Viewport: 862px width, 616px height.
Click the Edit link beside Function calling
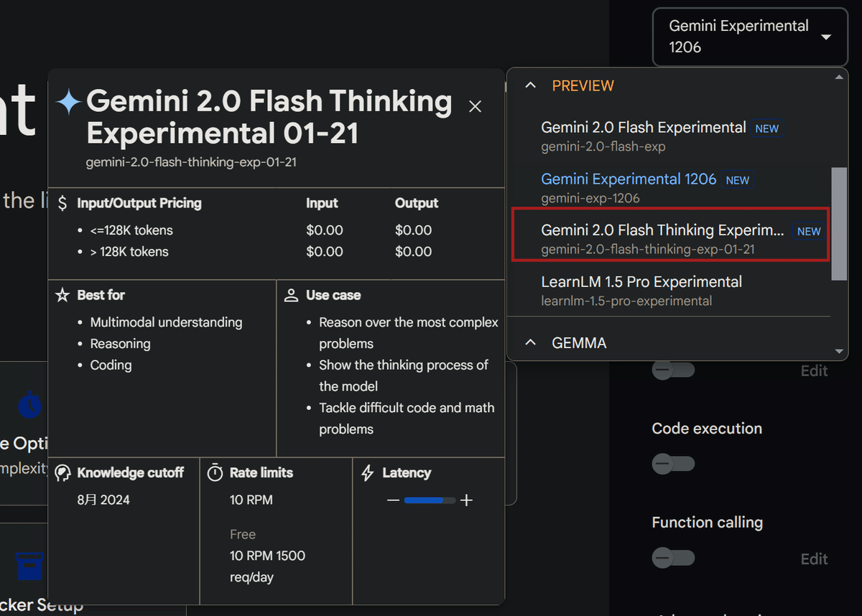pyautogui.click(x=814, y=559)
